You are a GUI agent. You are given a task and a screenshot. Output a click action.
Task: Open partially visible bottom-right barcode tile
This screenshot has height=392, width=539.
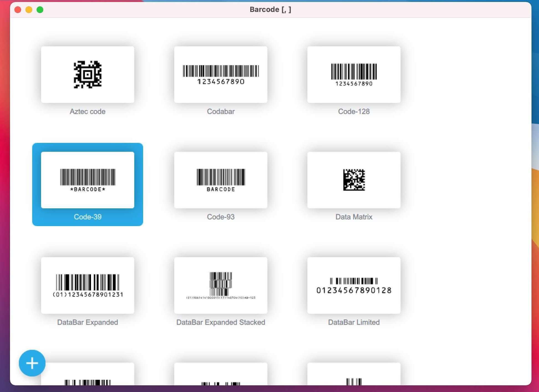(x=354, y=375)
